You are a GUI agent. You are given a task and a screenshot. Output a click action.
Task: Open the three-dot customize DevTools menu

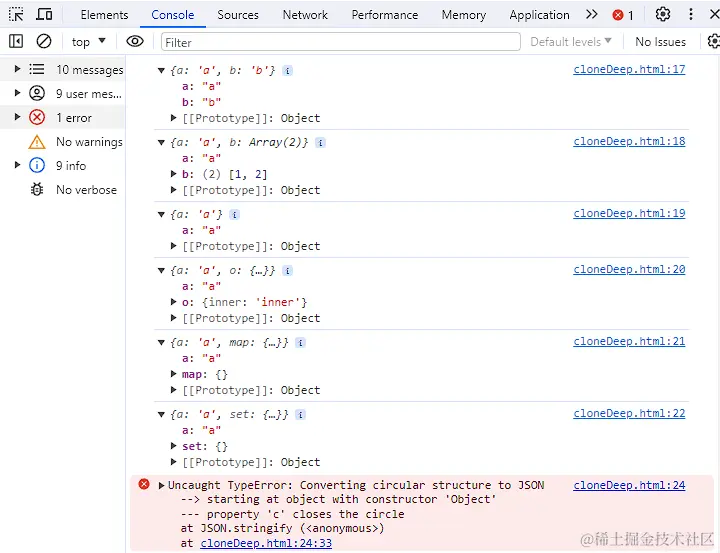click(x=691, y=14)
